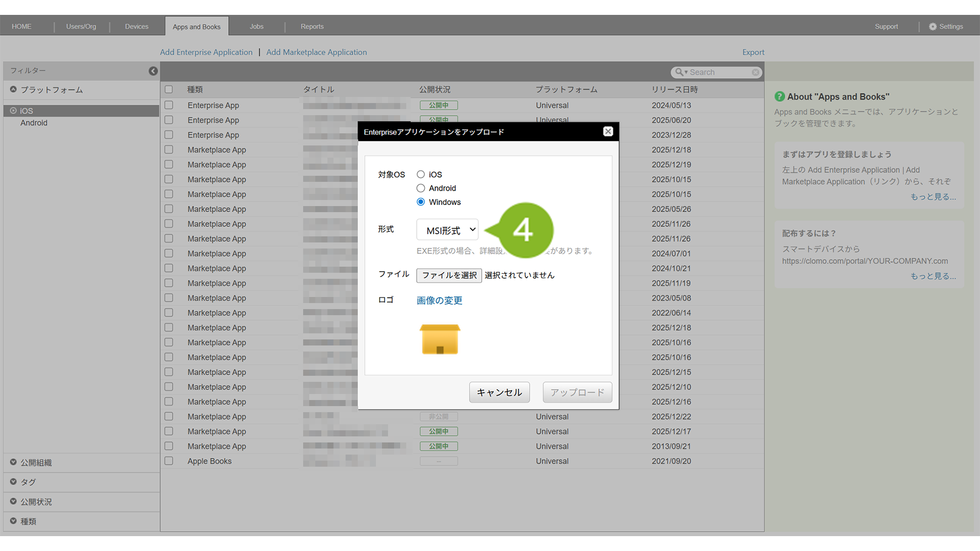Expand the 公開組織 filter section
This screenshot has height=551, width=980.
coord(13,462)
